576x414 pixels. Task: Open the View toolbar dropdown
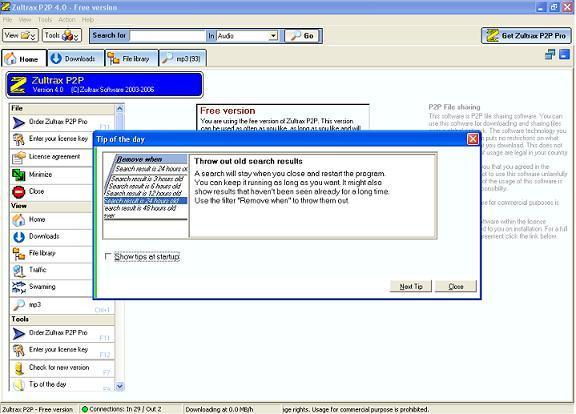click(20, 36)
